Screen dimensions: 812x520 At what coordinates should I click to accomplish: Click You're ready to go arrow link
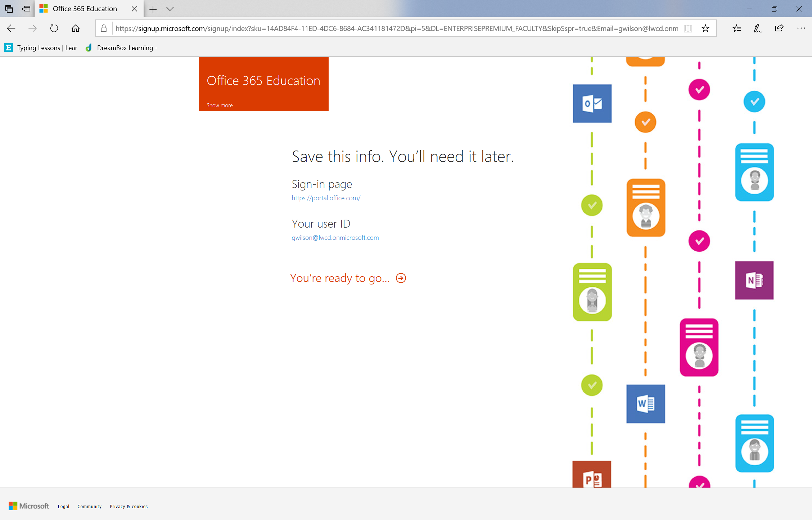tap(401, 278)
